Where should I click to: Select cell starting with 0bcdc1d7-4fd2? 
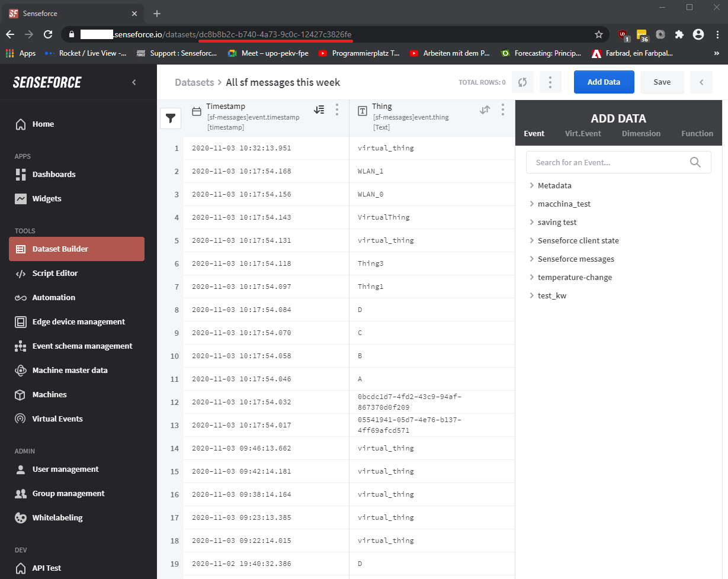point(432,402)
